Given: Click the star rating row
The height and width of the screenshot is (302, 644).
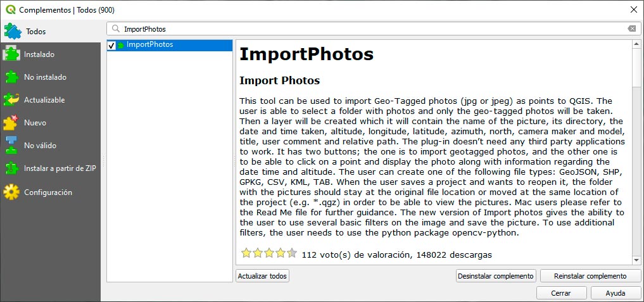Looking at the screenshot, I should [x=268, y=253].
